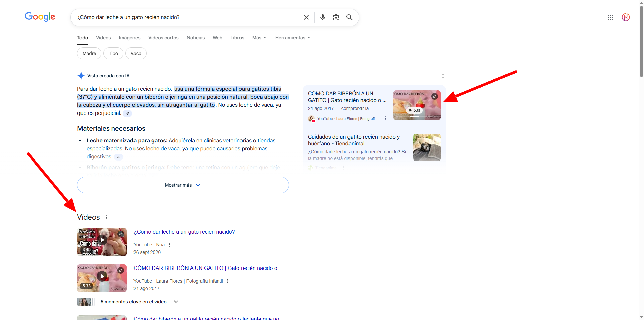Open the Google account profile avatar
The image size is (644, 320).
625,17
